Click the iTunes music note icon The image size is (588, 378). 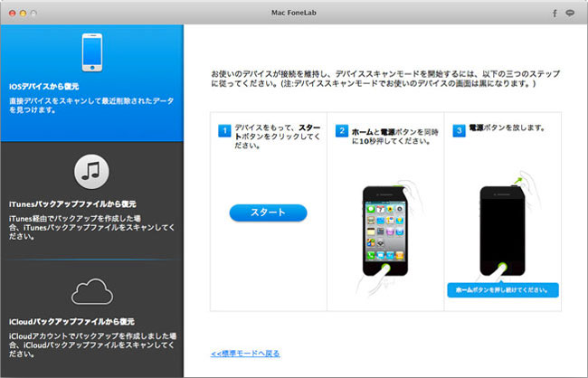point(91,169)
